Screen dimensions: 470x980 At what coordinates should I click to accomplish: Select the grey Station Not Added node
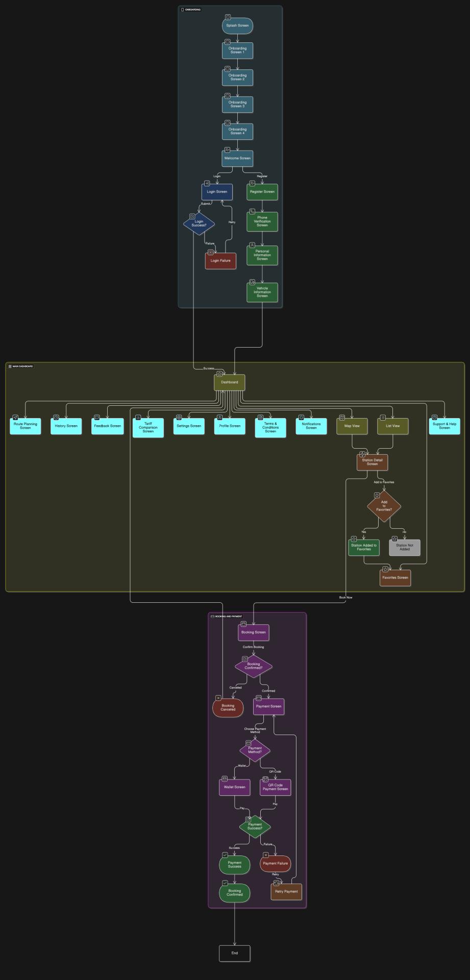[x=405, y=548]
